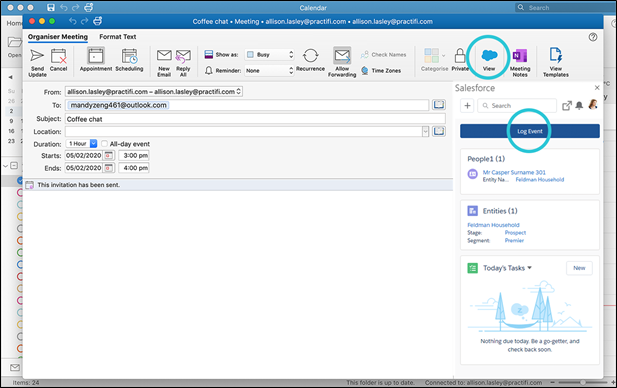Click the start time 3:00 pm field
This screenshot has width=617, height=388.
pos(134,155)
